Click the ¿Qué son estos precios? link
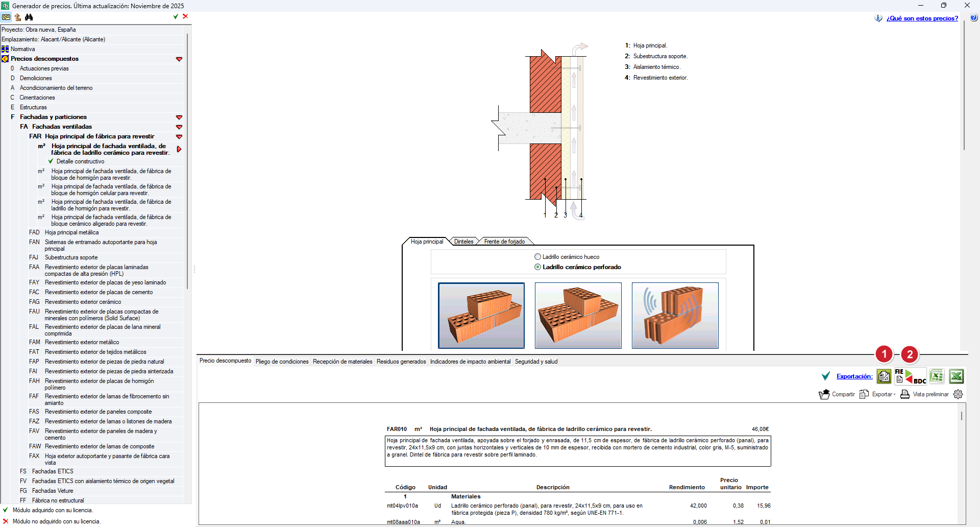 click(922, 18)
